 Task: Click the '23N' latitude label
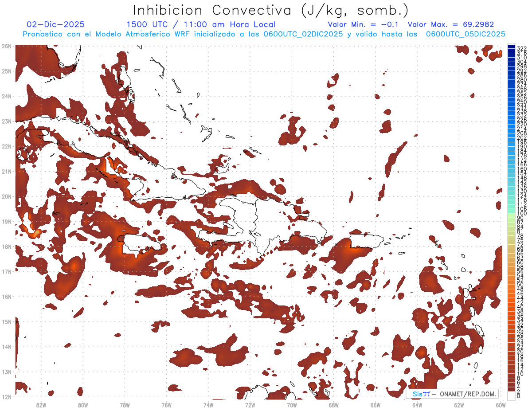click(6, 121)
